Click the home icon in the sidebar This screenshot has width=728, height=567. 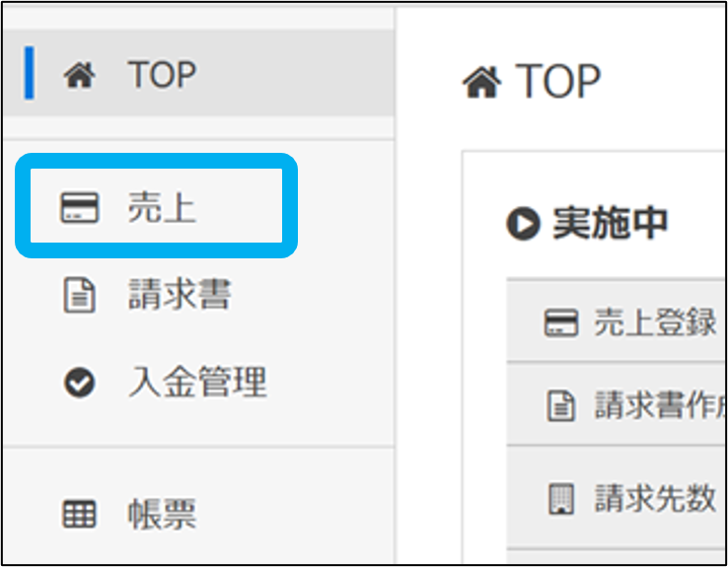click(78, 76)
